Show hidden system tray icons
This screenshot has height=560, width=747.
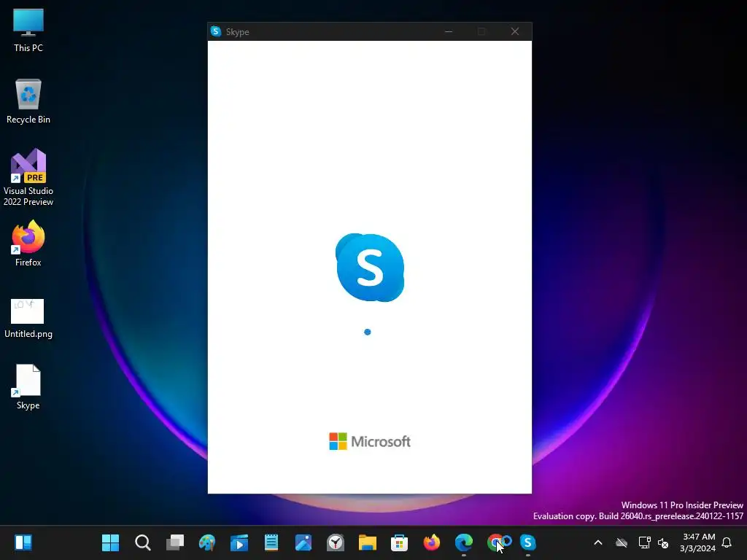[x=598, y=542]
